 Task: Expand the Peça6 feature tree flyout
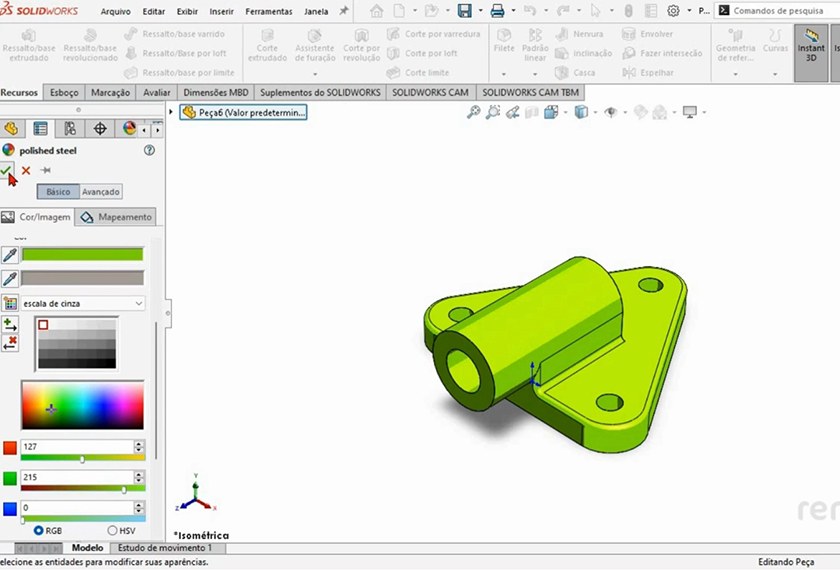coord(171,112)
